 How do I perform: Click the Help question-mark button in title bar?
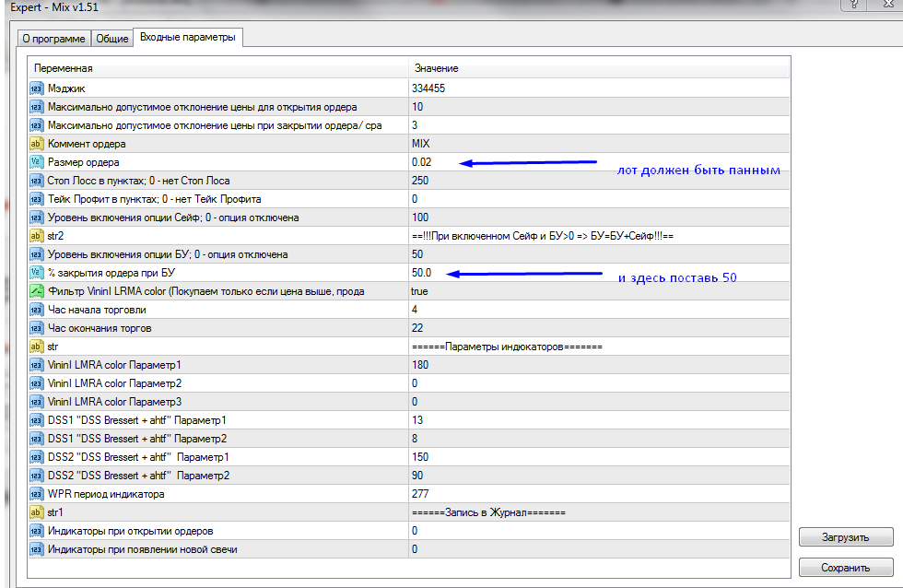[x=854, y=5]
